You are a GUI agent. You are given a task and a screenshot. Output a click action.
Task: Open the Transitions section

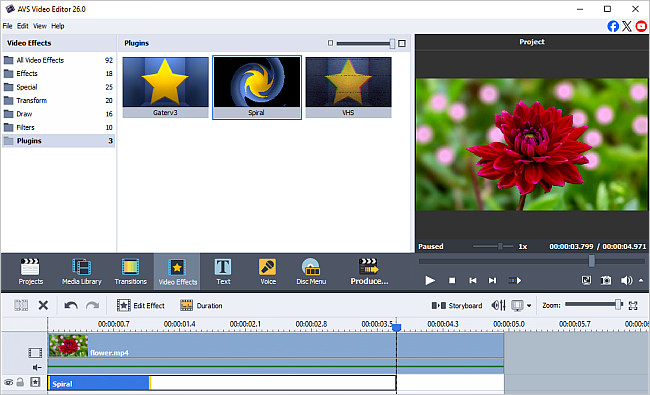[131, 272]
